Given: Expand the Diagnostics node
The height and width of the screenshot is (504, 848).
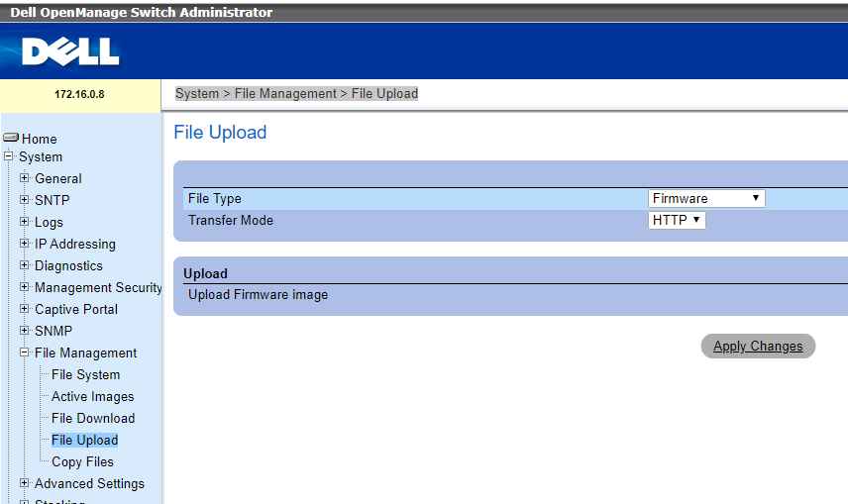Looking at the screenshot, I should [x=24, y=264].
